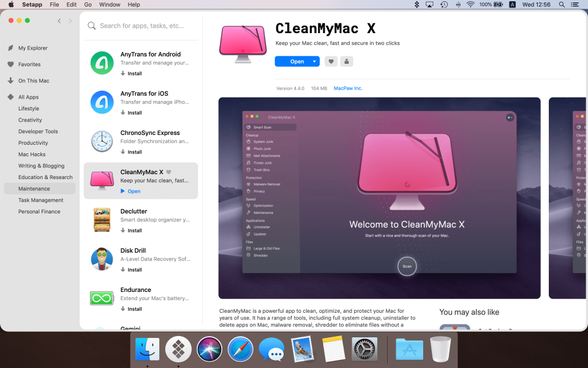The width and height of the screenshot is (588, 368).
Task: Select the Productivity category in the sidebar
Action: pos(34,142)
